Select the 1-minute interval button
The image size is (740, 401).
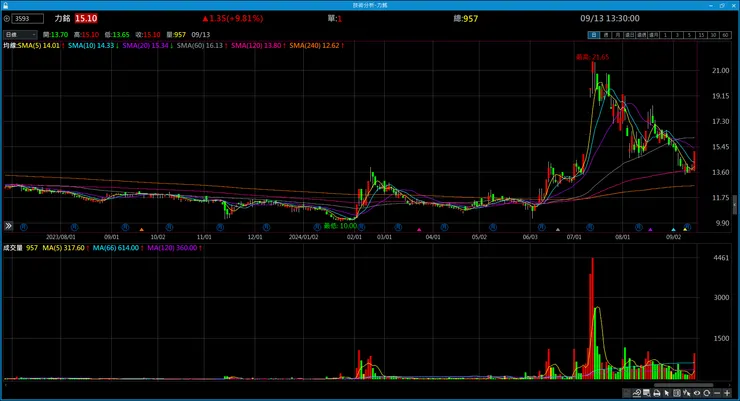click(x=665, y=35)
